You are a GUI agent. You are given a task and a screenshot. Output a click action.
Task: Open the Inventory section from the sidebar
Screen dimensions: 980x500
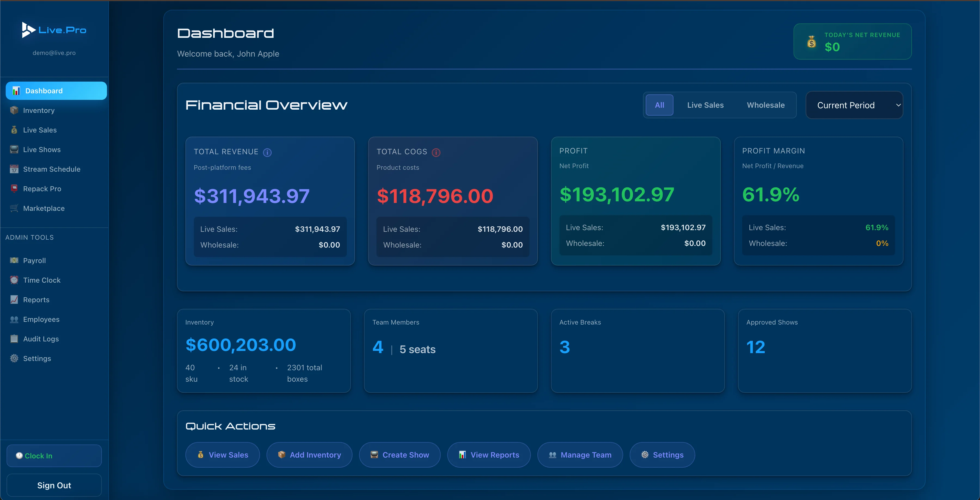click(39, 110)
